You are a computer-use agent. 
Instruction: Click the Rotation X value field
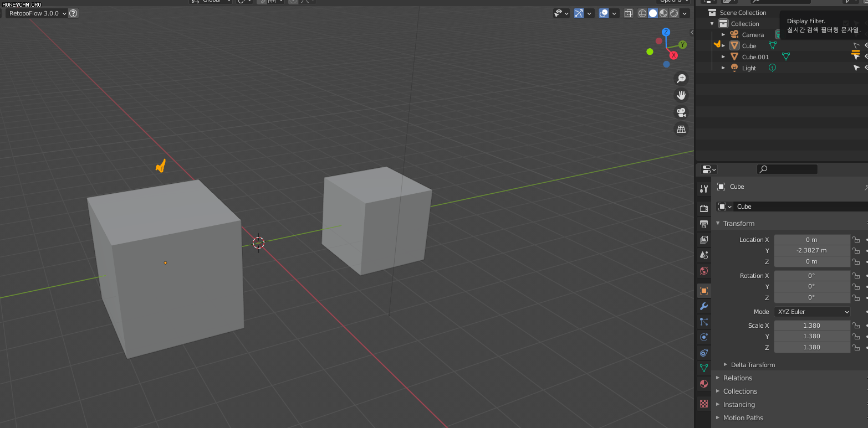coord(811,275)
